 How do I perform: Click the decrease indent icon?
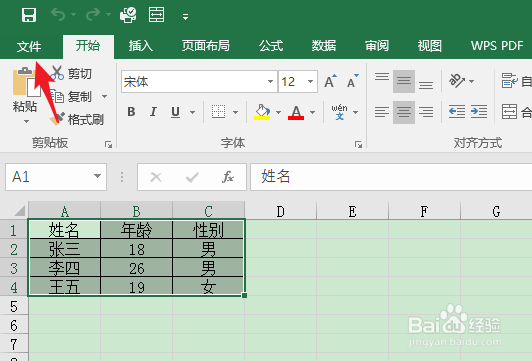(457, 112)
